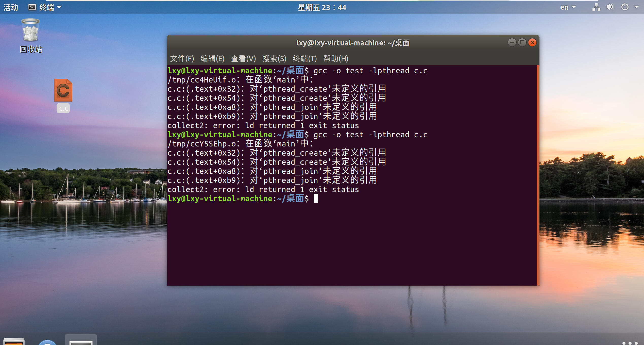644x345 pixels.
Task: Open the 搜索(S) menu
Action: pyautogui.click(x=274, y=59)
